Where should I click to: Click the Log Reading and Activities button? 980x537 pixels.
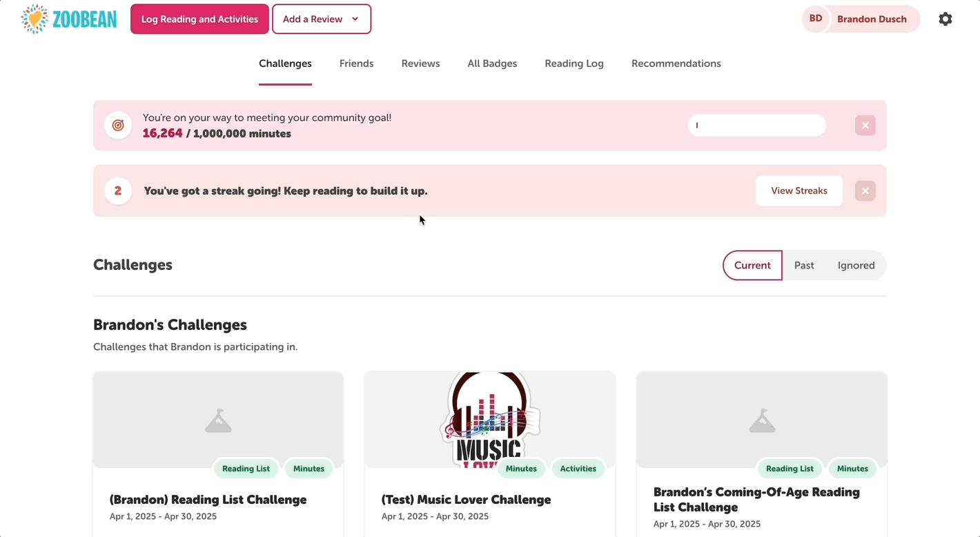(x=199, y=19)
